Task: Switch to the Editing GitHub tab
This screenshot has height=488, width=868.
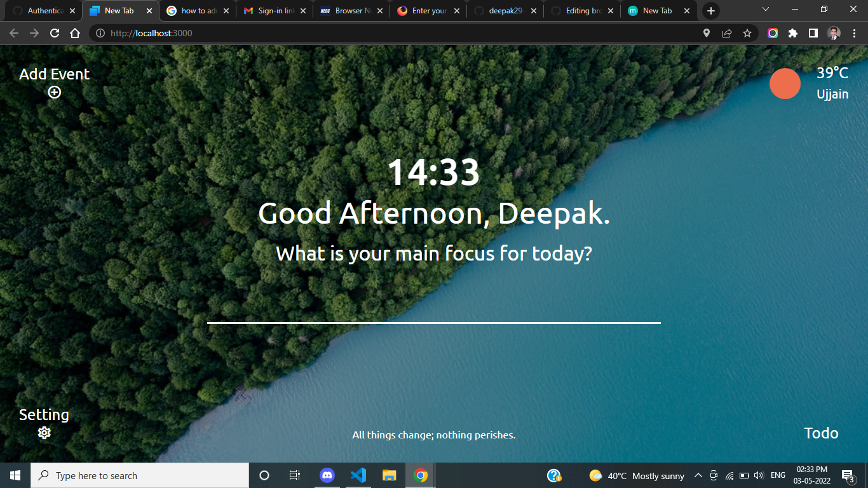Action: pos(582,11)
